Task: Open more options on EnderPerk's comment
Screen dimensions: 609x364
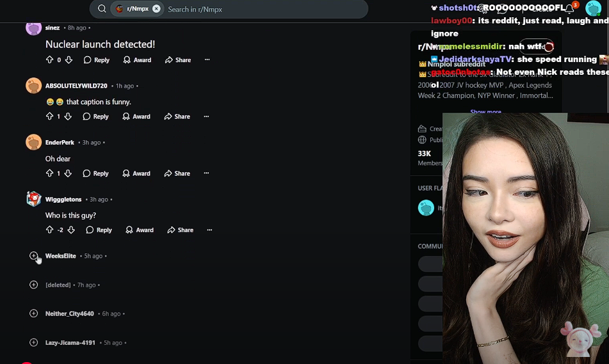Action: click(206, 173)
